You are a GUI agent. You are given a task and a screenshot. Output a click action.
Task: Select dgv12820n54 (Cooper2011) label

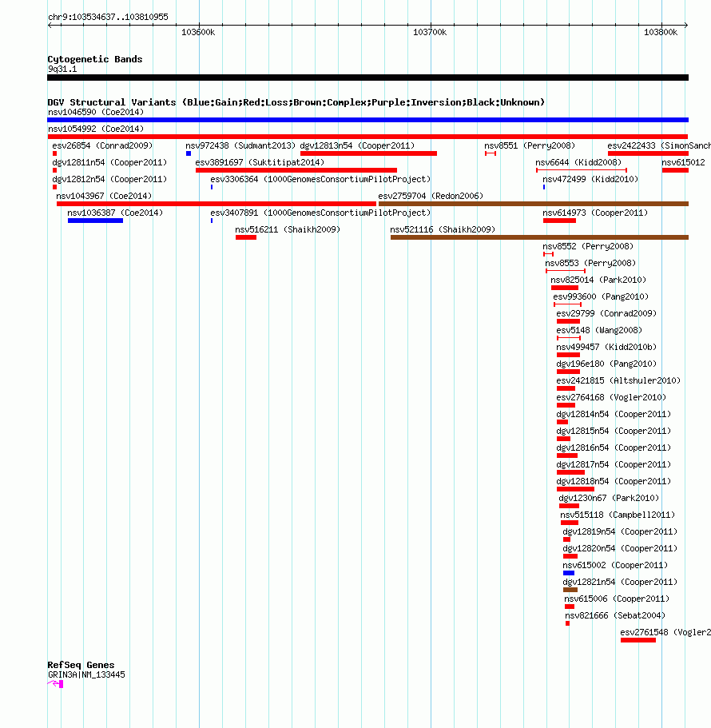[x=620, y=548]
